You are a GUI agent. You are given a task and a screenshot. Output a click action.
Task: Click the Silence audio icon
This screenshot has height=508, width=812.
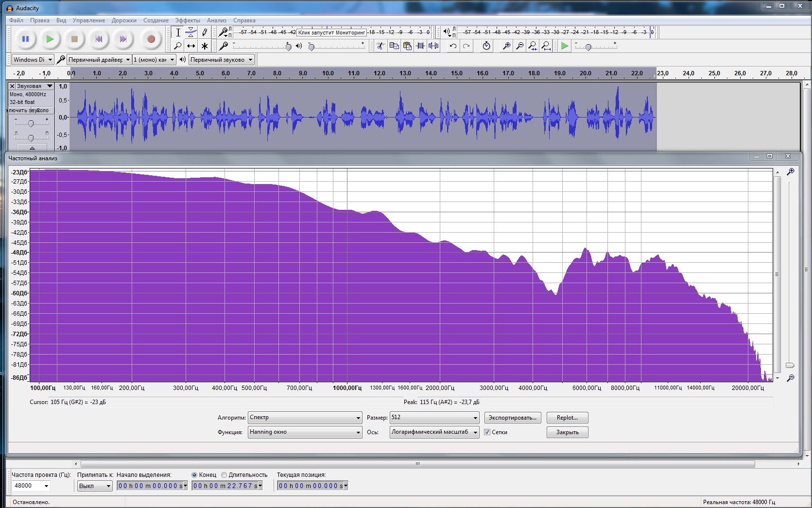433,46
